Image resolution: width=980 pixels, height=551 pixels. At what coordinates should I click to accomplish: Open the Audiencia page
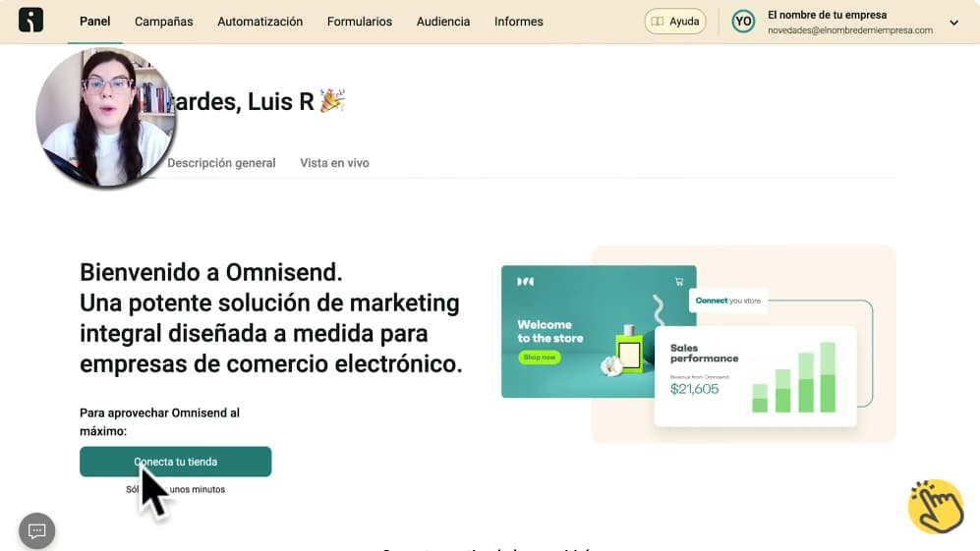(x=443, y=22)
